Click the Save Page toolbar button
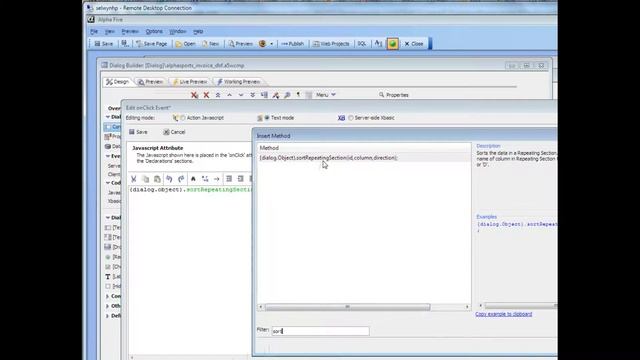The image size is (640, 360). tap(151, 44)
